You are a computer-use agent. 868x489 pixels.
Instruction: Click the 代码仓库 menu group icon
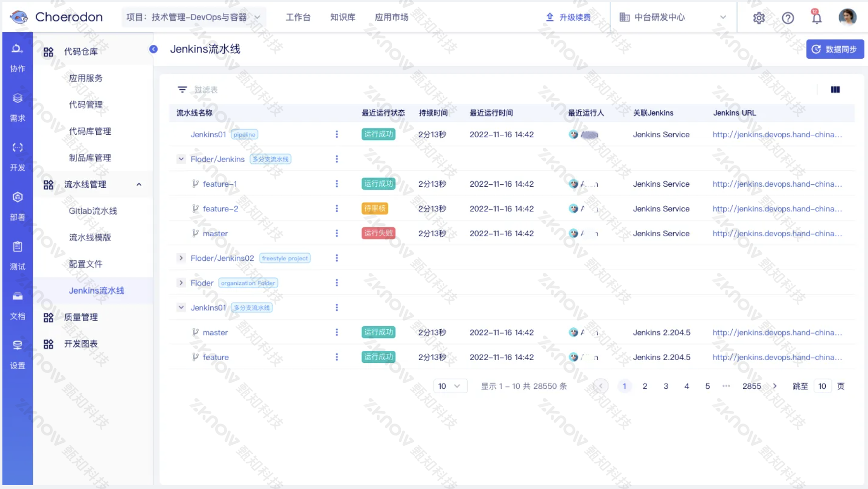coord(49,52)
